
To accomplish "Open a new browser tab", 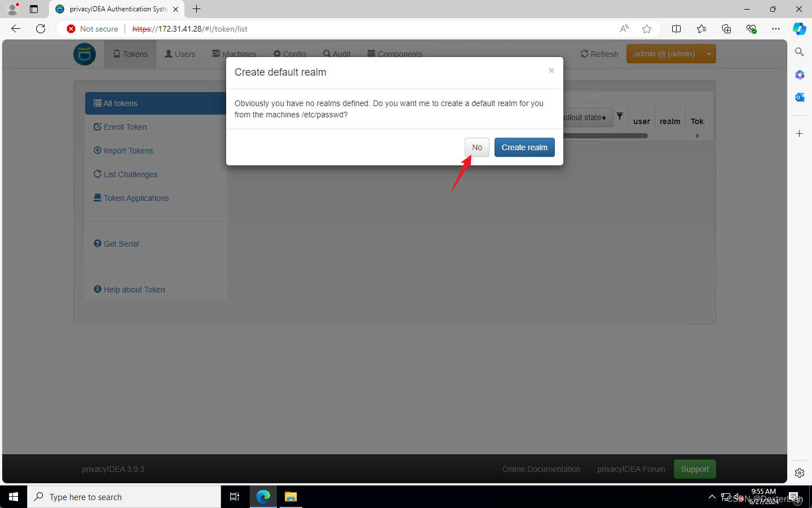I will click(x=197, y=9).
